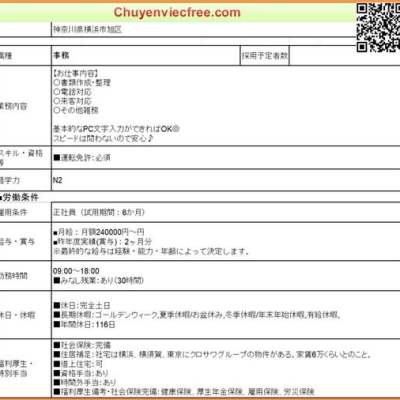Click the ■社会保険:完備 line

[82, 345]
